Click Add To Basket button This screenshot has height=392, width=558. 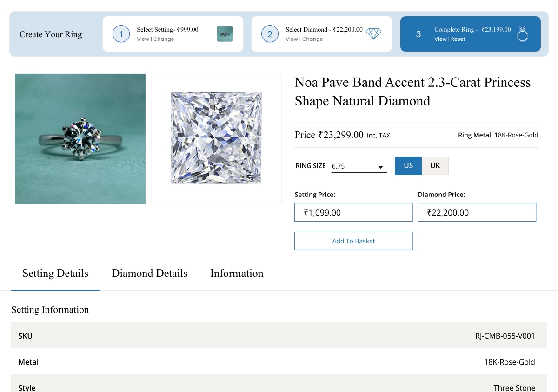tap(353, 241)
